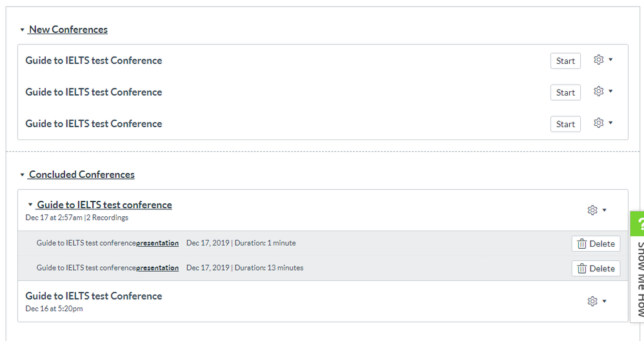This screenshot has height=341, width=644.
Task: Start the first new conference
Action: [565, 61]
